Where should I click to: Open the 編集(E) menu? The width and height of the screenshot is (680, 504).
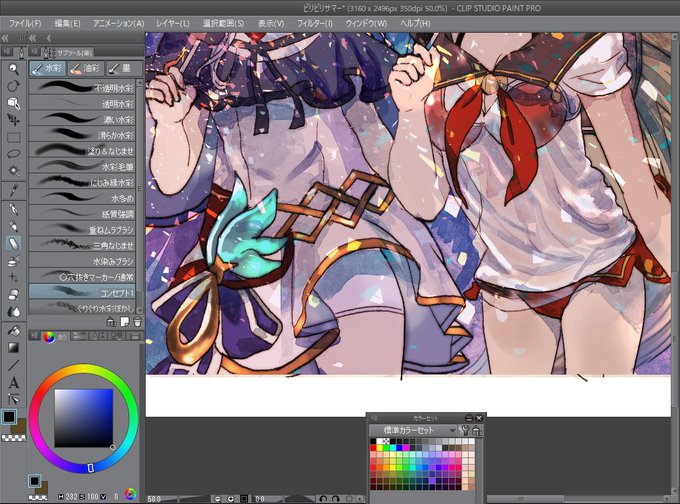(x=67, y=23)
